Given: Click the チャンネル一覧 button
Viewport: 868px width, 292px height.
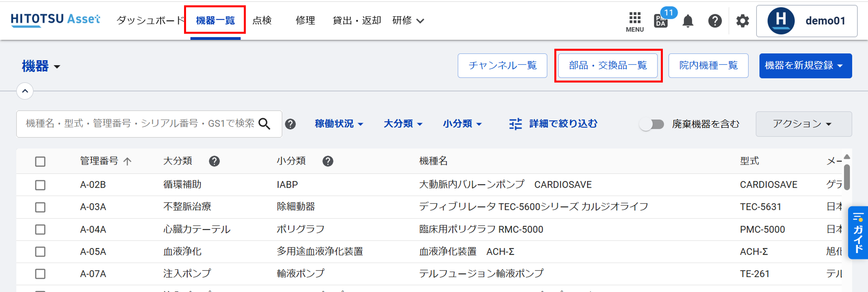Looking at the screenshot, I should tap(502, 65).
